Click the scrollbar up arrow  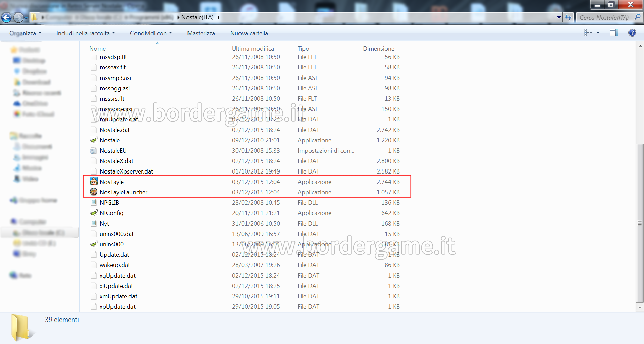(640, 46)
